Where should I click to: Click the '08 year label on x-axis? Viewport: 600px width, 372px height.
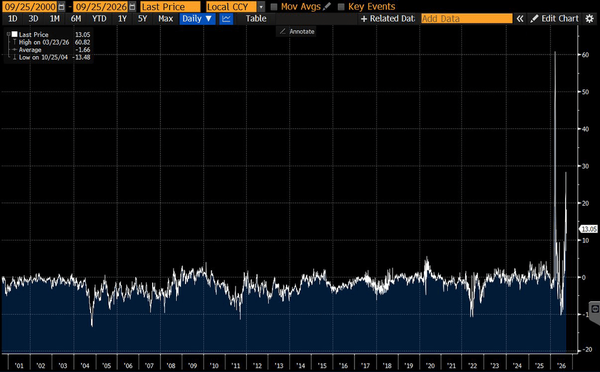click(171, 366)
